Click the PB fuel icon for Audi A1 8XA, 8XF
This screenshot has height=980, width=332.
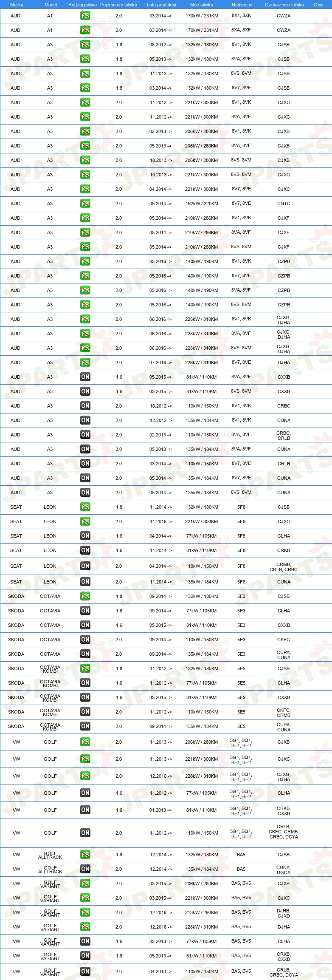pyautogui.click(x=85, y=30)
